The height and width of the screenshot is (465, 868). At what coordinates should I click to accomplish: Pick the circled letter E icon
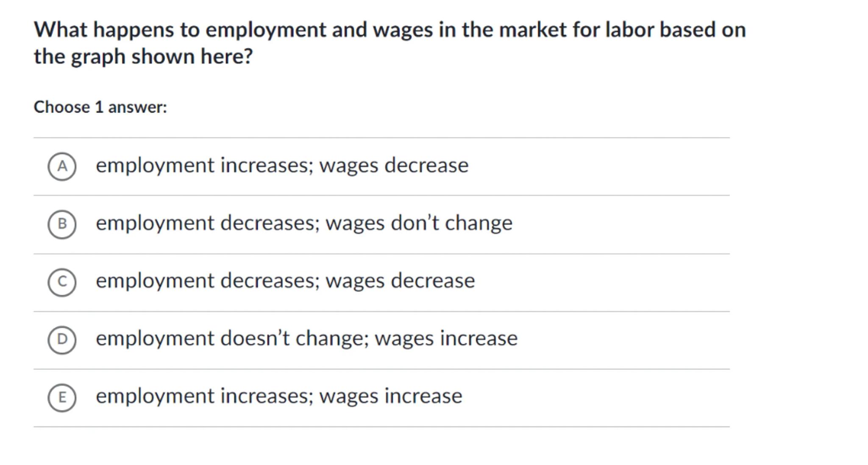click(x=62, y=398)
